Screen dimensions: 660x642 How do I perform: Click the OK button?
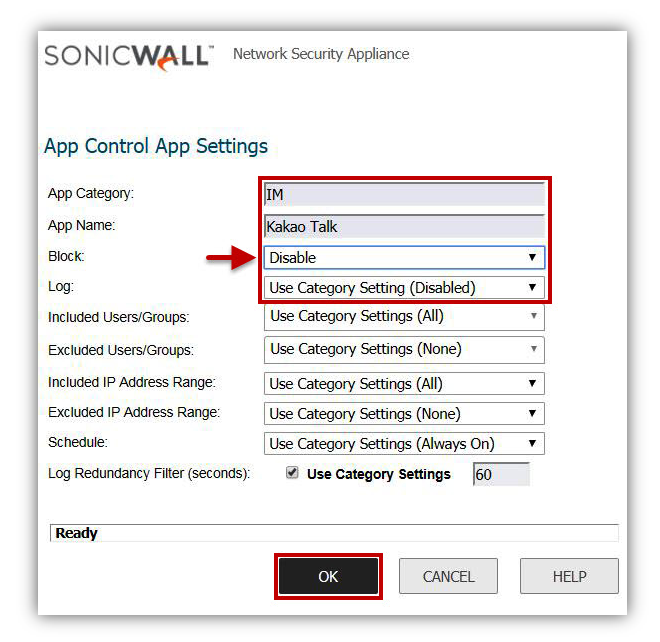click(328, 576)
